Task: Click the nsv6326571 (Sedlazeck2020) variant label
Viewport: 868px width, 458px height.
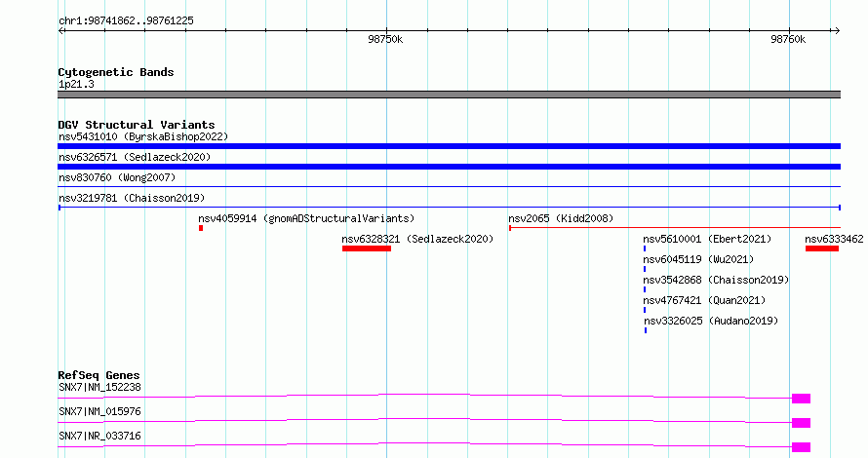Action: 135,157
